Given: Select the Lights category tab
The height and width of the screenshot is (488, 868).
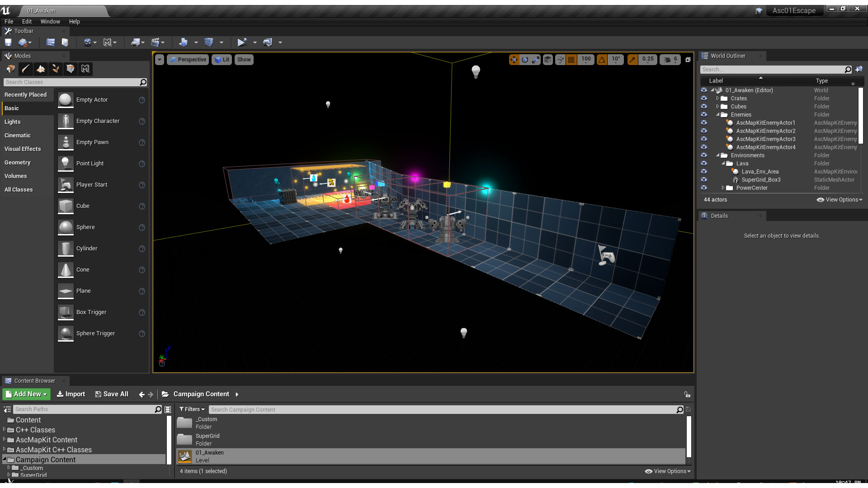Looking at the screenshot, I should [13, 122].
